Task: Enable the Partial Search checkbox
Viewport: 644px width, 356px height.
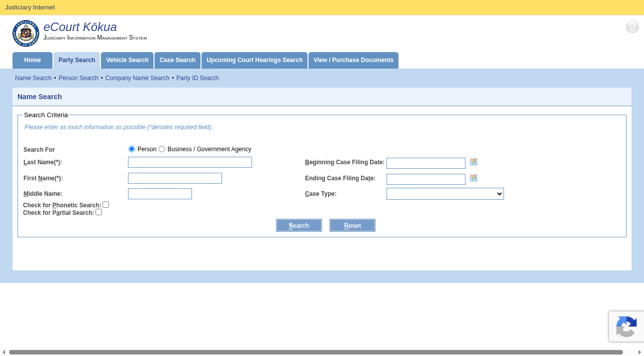Action: 99,212
